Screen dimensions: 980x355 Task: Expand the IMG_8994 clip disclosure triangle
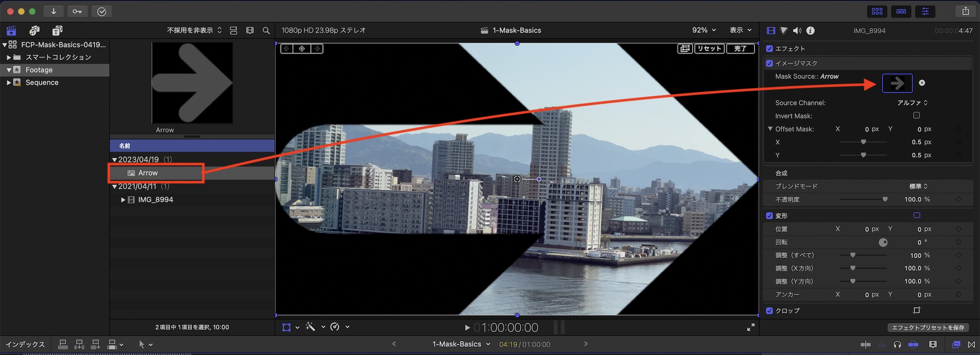point(123,200)
